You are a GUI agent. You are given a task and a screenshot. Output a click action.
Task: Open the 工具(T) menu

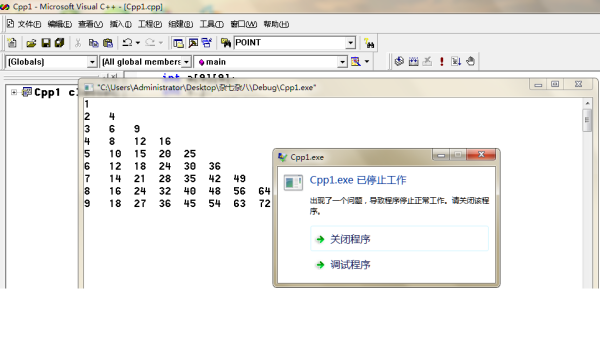(x=212, y=24)
